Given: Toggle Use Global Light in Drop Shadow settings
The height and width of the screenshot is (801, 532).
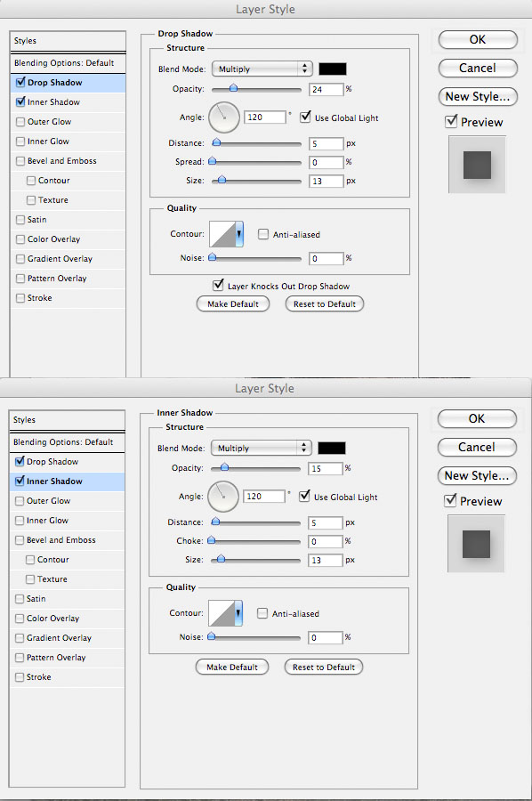Looking at the screenshot, I should tap(305, 117).
